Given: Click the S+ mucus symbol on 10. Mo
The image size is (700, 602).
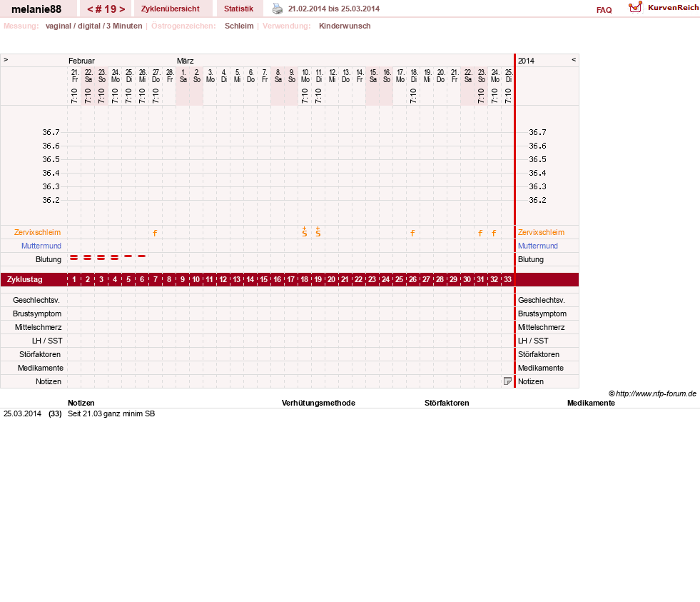Looking at the screenshot, I should 305,231.
